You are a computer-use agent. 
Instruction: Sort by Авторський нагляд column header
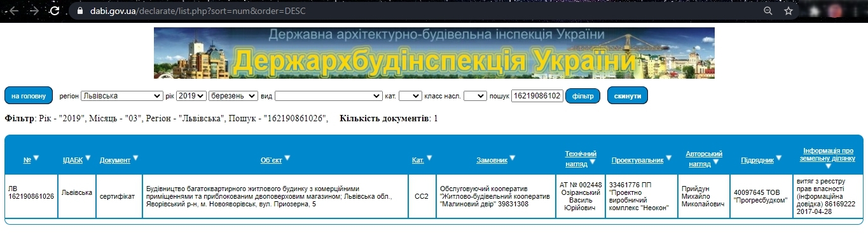click(704, 159)
